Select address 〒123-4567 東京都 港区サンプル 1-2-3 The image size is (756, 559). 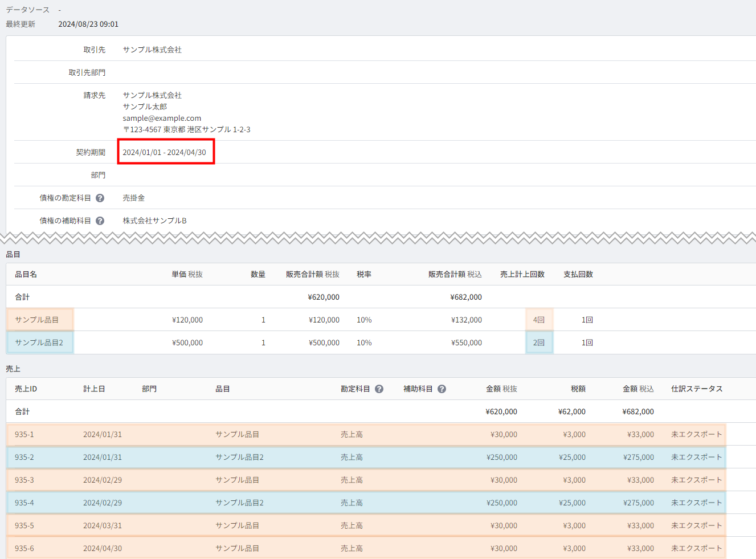click(186, 129)
